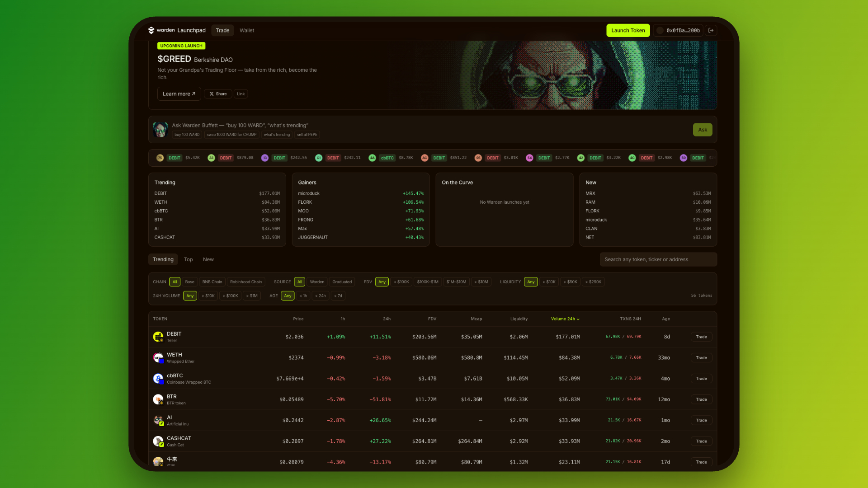Select the < 24h age filter

(321, 296)
